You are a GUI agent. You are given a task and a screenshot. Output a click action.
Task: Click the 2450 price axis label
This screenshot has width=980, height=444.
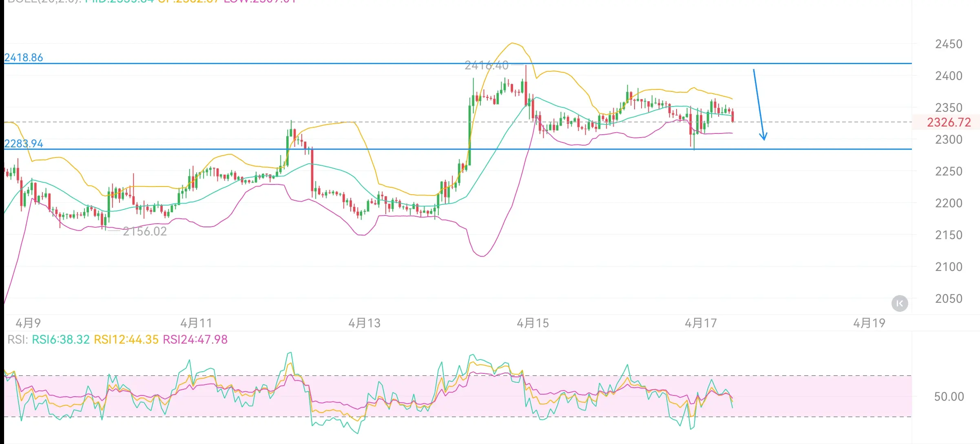point(949,44)
